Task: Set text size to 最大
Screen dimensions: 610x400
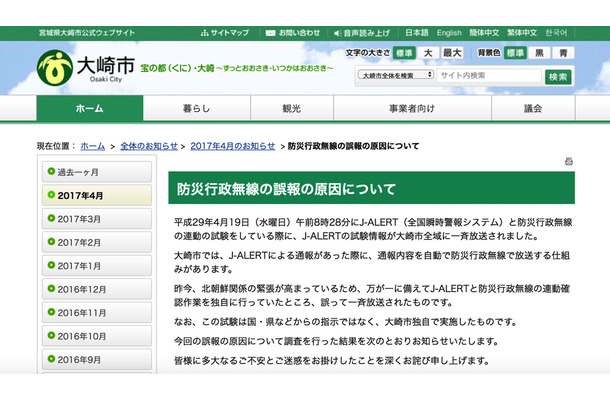Action: (452, 53)
